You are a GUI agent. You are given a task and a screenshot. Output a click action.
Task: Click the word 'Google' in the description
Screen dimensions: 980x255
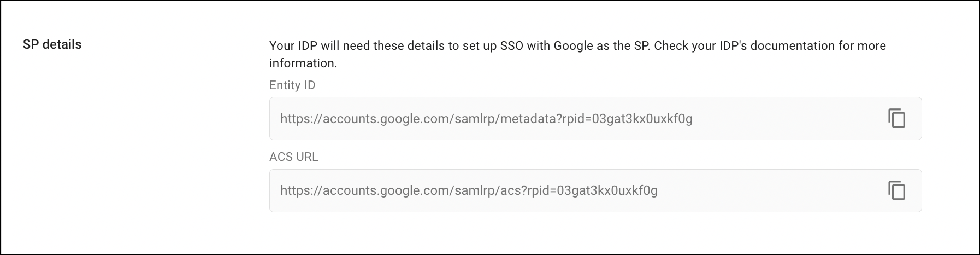tap(573, 46)
